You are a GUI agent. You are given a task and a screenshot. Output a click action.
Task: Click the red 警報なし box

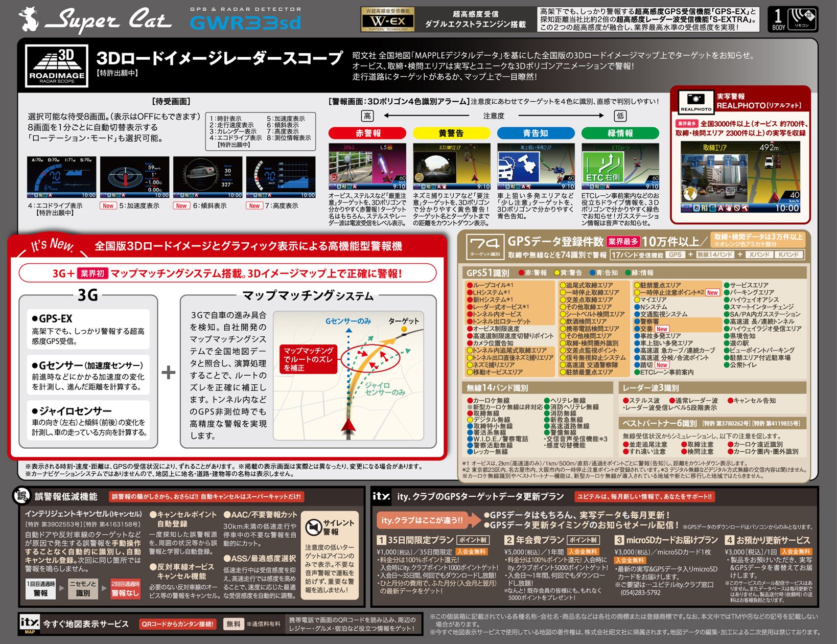click(x=125, y=588)
